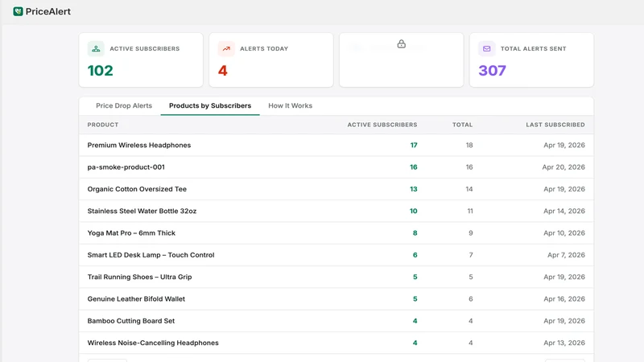644x362 pixels.
Task: Click Apr 20, 2026 date for pa-smoke-product-001
Action: (563, 167)
